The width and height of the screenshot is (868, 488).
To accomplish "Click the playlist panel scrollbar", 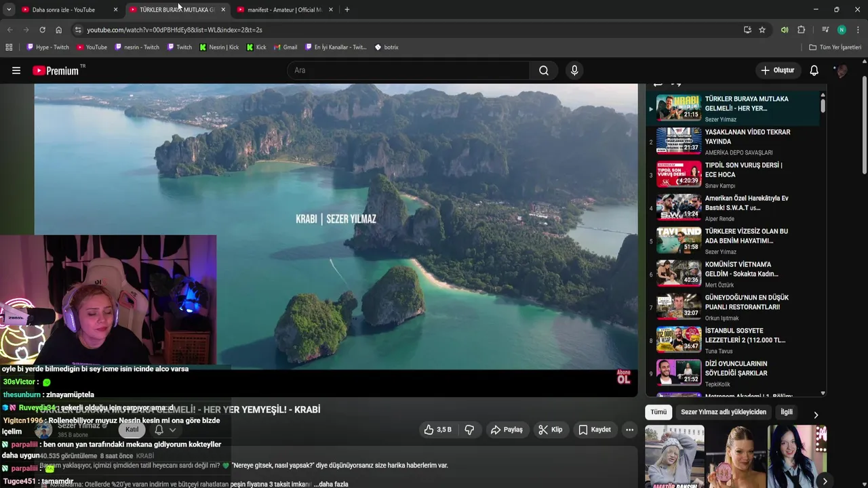I will (823, 105).
